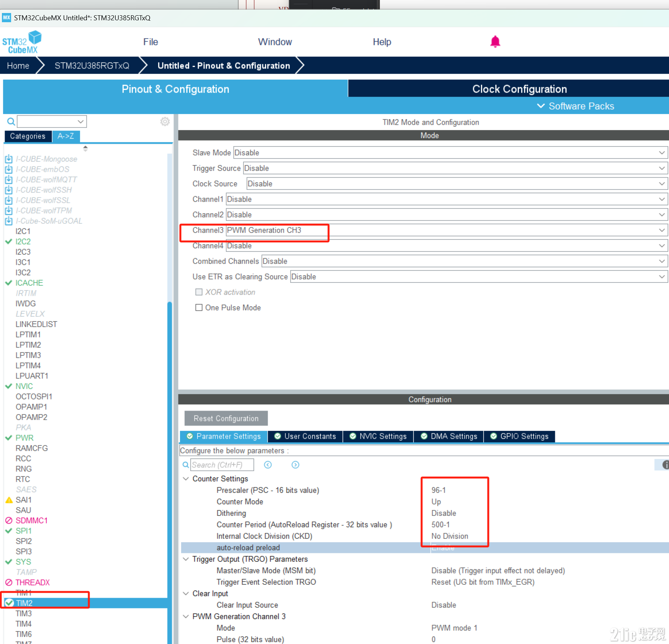This screenshot has width=669, height=644.
Task: Click the category search combo box
Action: (52, 122)
